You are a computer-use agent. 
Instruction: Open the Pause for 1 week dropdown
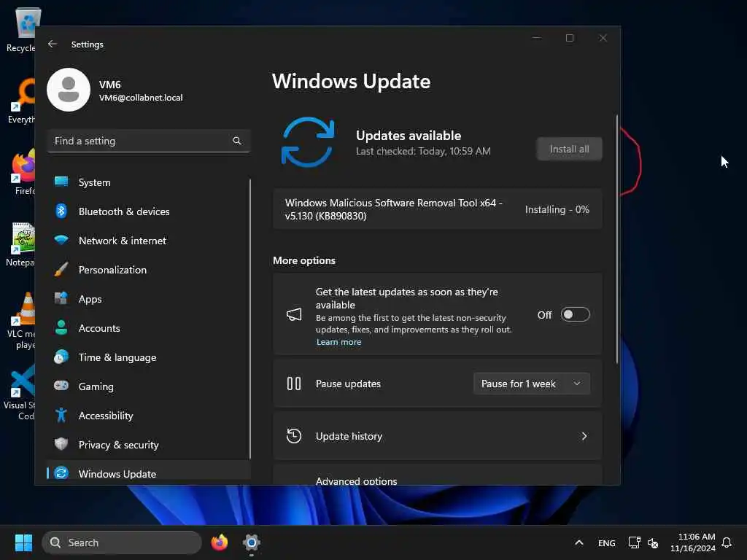[532, 384]
